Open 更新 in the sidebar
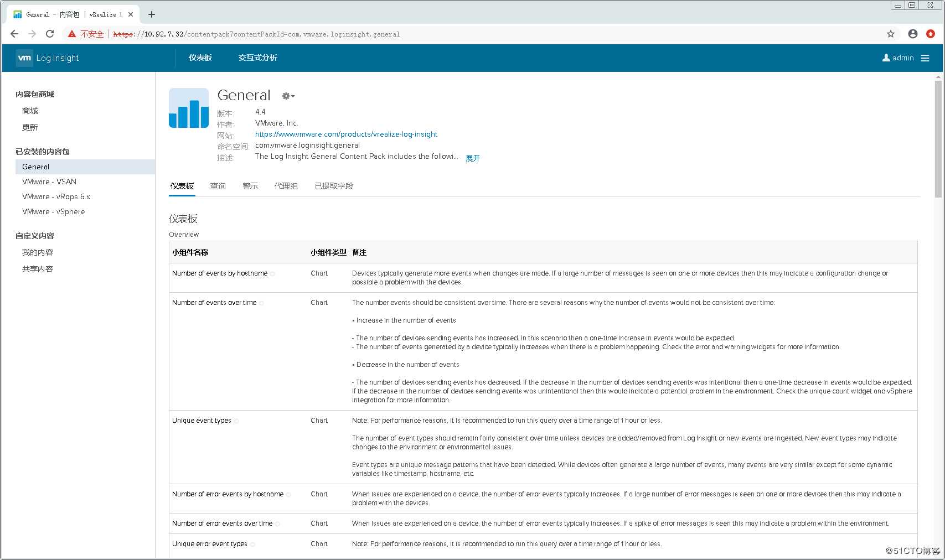This screenshot has width=945, height=560. (x=30, y=127)
